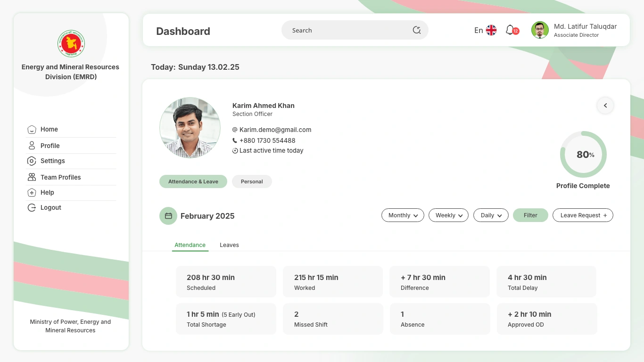Click the Home icon in sidebar
Screen dimensions: 644x362
click(32, 129)
